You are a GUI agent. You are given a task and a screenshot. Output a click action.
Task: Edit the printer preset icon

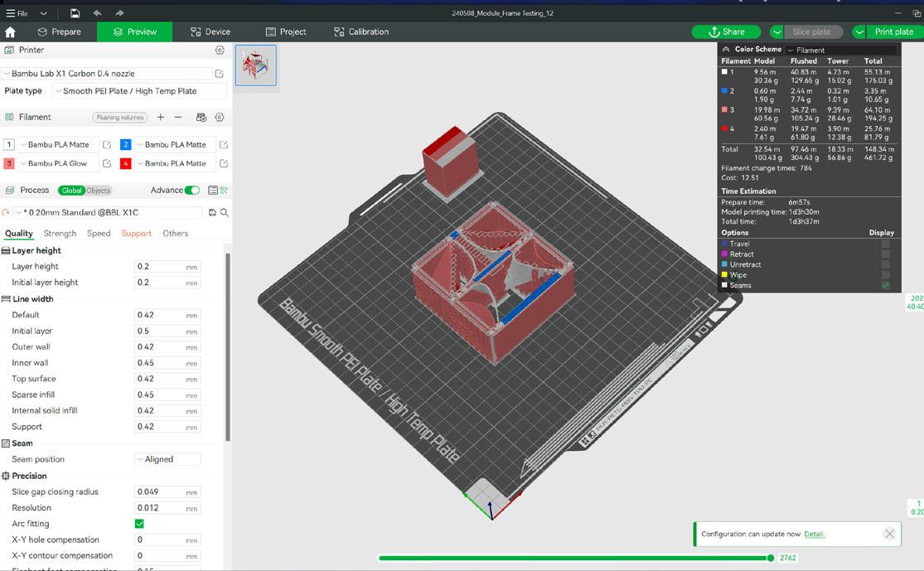tap(220, 74)
